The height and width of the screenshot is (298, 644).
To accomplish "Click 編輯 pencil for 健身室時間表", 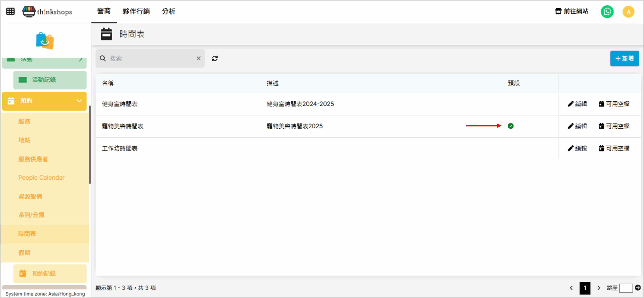I will (577, 104).
